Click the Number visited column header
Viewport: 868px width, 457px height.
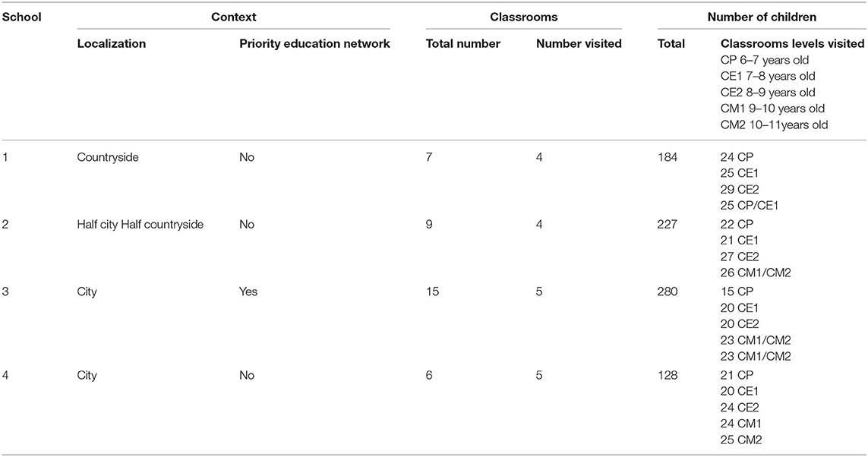click(x=579, y=44)
